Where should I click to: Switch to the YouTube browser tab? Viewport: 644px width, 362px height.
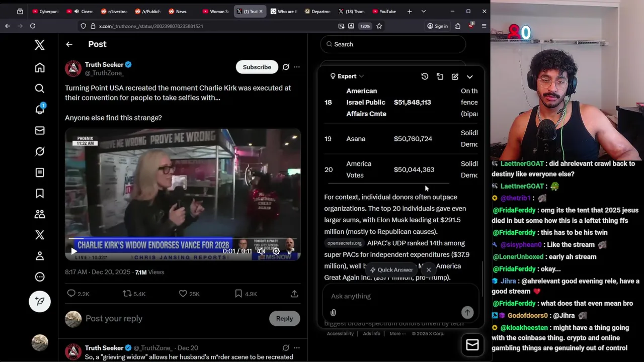(x=386, y=11)
